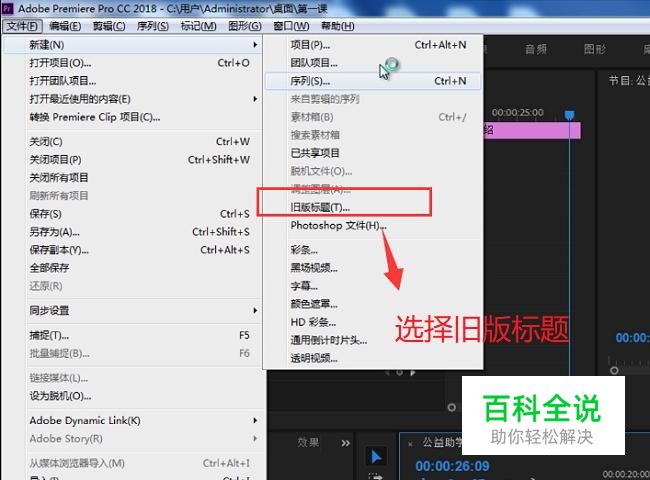This screenshot has width=650, height=480.
Task: Select 团队项目... in New submenu
Action: pos(373,63)
